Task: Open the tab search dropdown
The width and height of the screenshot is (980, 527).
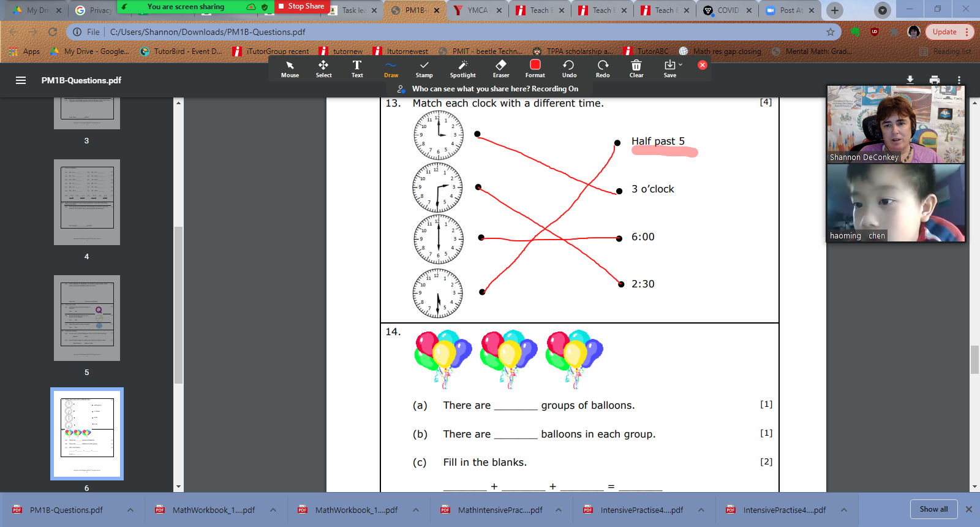Action: click(882, 10)
